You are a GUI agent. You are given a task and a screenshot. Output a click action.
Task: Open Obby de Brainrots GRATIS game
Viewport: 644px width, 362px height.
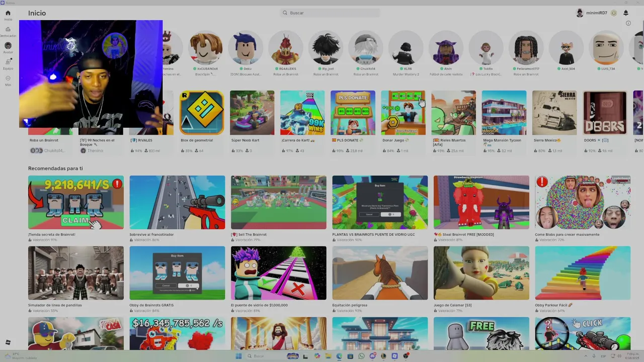point(177,273)
